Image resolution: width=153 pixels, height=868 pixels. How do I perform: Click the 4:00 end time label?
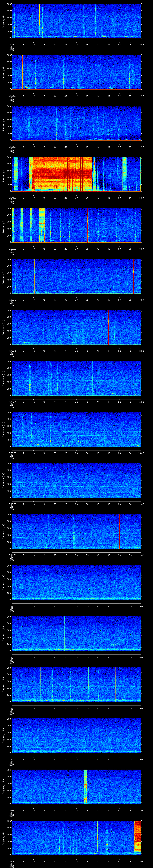tap(141, 147)
